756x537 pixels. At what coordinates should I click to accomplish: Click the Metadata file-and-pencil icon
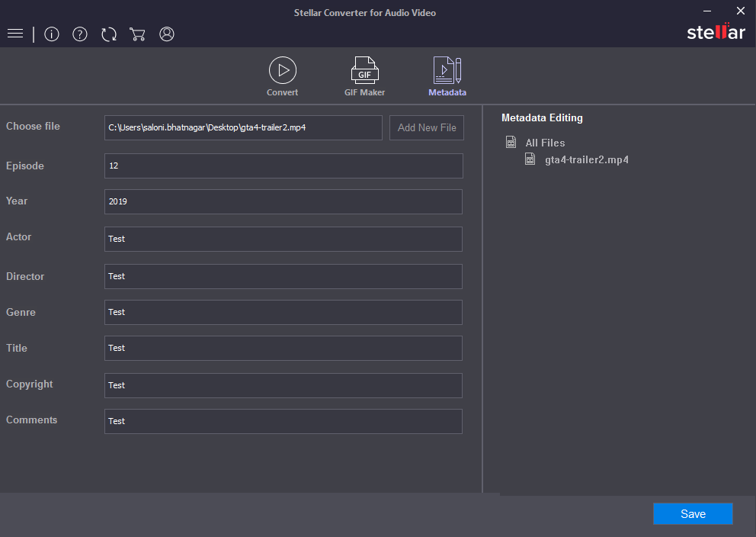(447, 70)
